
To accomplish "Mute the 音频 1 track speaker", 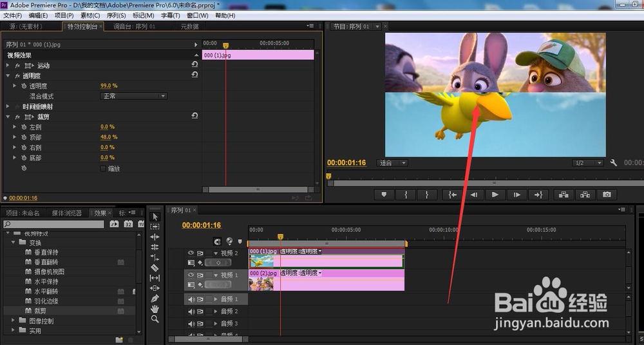I will [191, 299].
